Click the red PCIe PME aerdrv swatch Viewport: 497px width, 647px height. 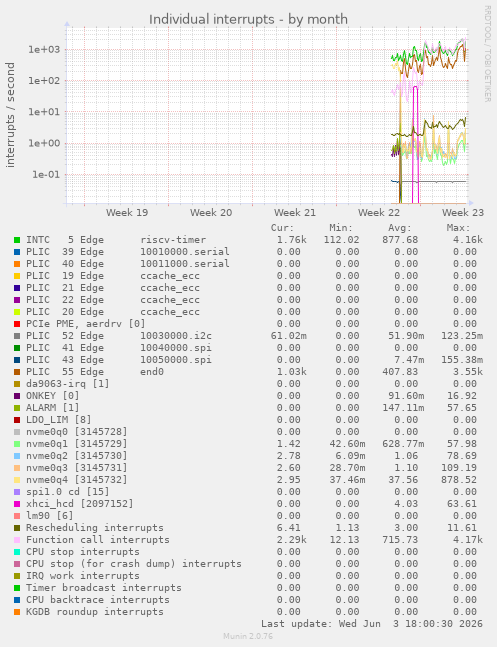click(17, 324)
